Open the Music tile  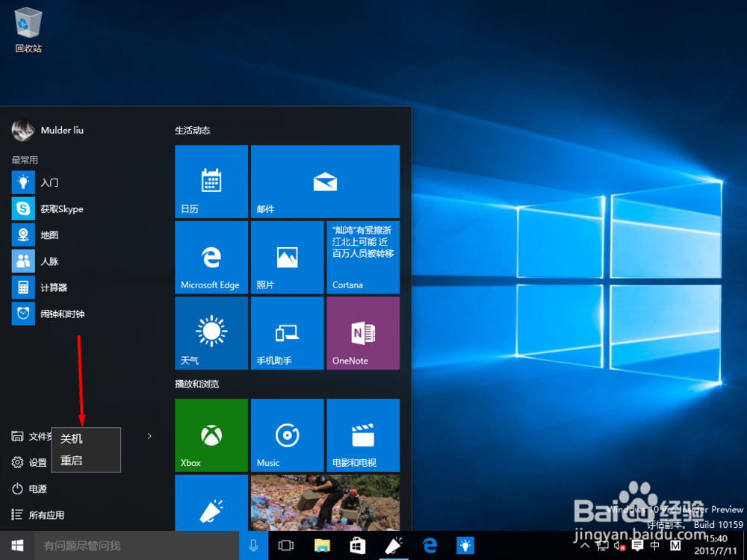coord(288,435)
